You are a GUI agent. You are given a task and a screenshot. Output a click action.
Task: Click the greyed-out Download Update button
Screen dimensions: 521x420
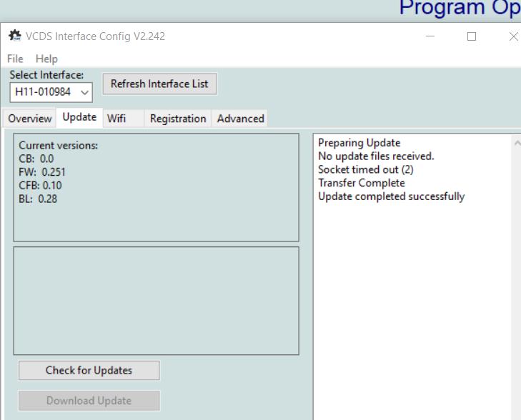[x=89, y=401]
